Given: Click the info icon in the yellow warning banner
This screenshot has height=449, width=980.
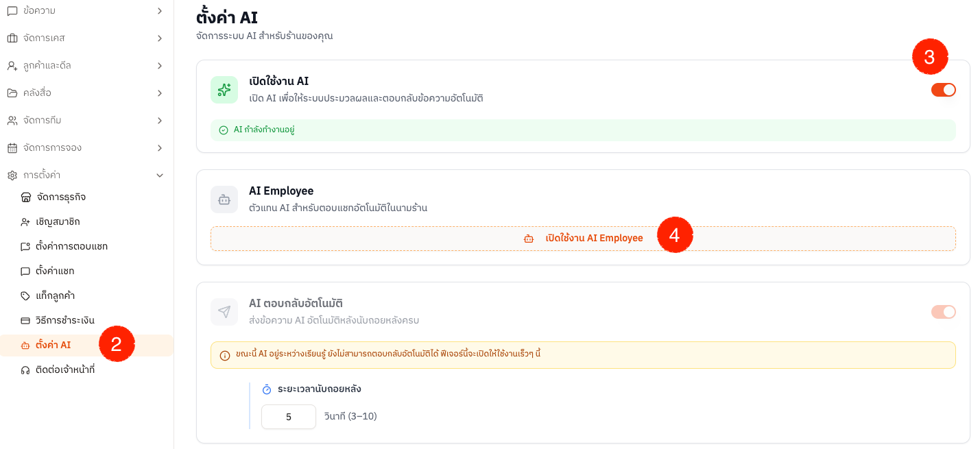Looking at the screenshot, I should click(x=225, y=355).
